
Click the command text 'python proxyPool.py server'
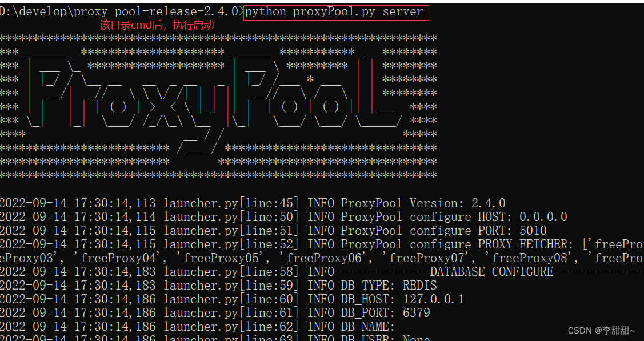point(334,12)
